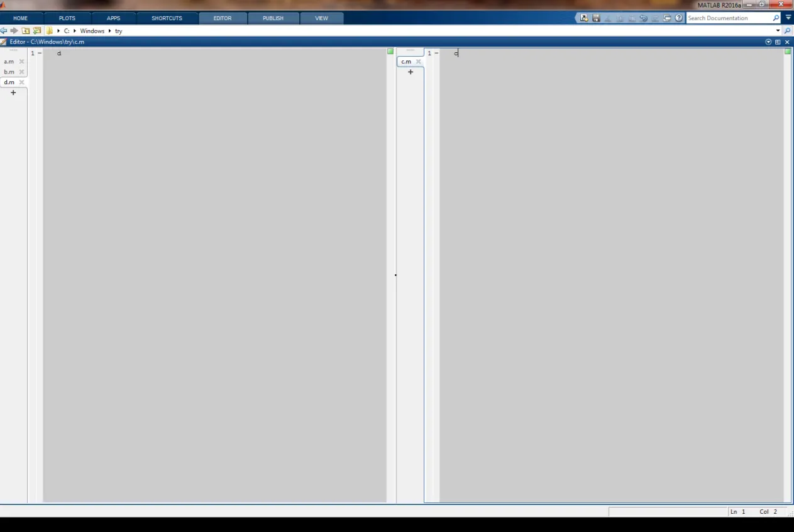Viewport: 794px width, 532px height.
Task: Click green status indicator of right editor
Action: pyautogui.click(x=788, y=51)
